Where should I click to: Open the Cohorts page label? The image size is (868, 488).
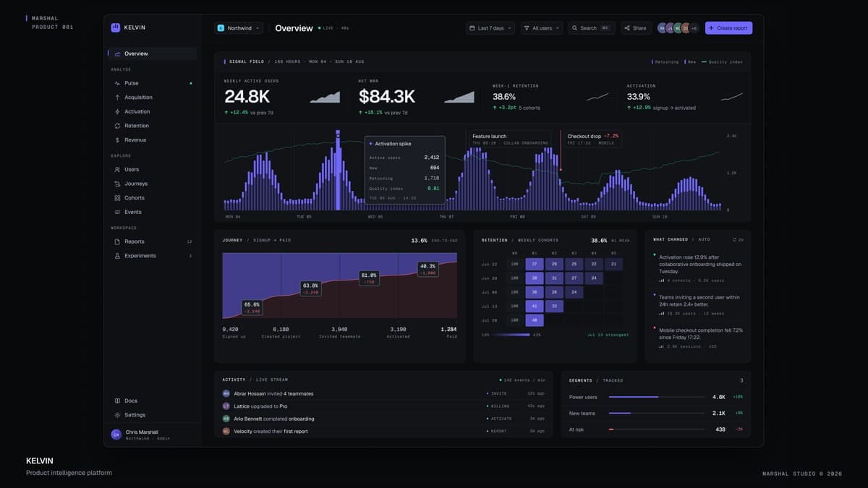point(135,198)
